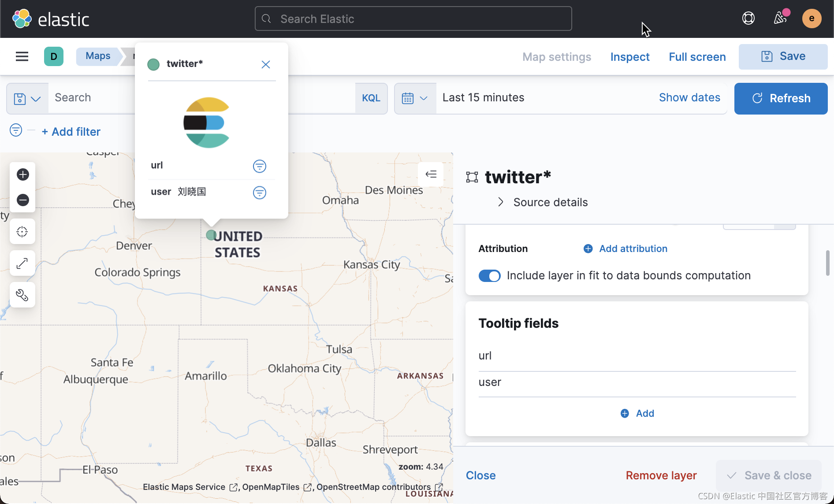The image size is (834, 504).
Task: Click the layer panel scrollbar
Action: click(828, 263)
